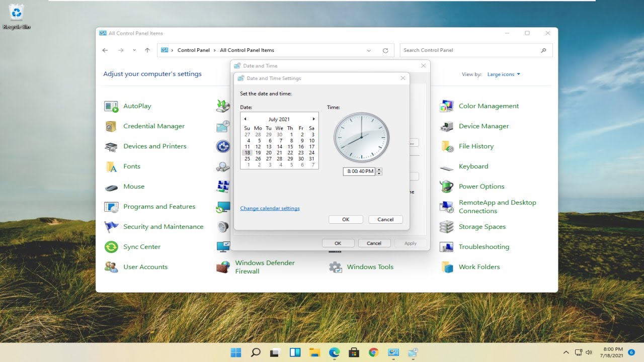
Task: Increase time with the spinner up arrow
Action: [x=379, y=169]
